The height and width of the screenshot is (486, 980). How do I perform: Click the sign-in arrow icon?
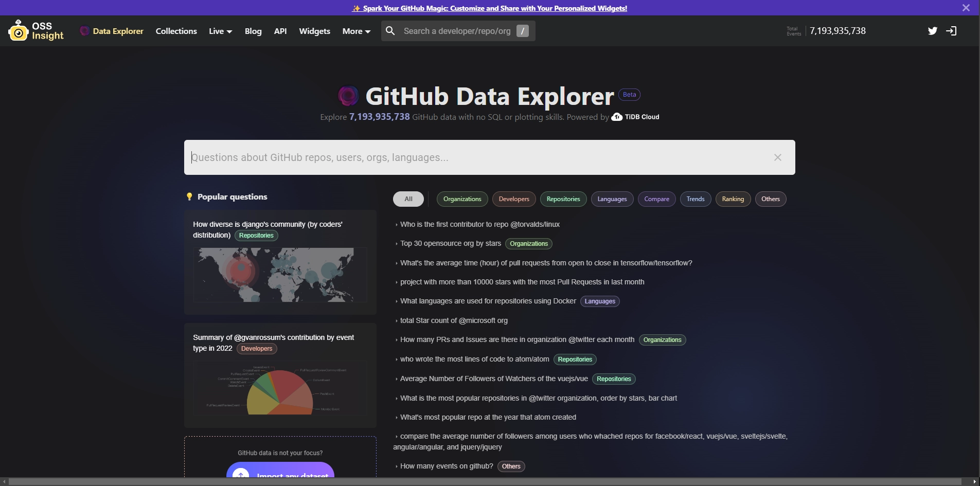(951, 31)
